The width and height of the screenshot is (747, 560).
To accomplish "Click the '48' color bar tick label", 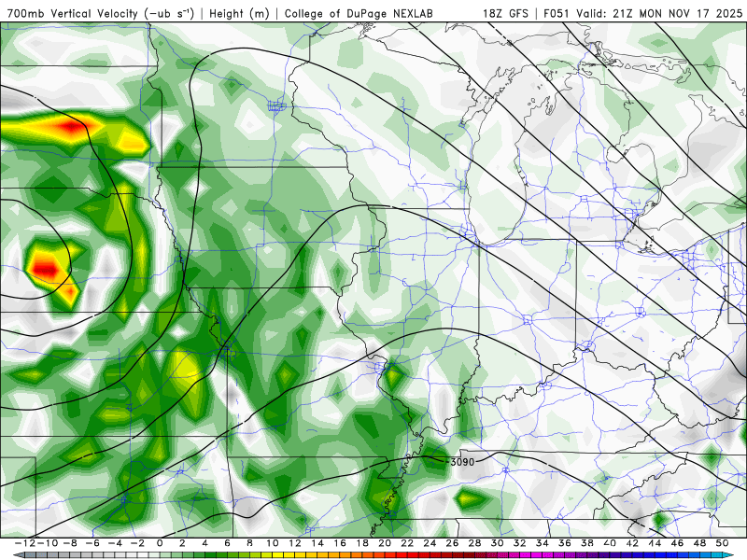I will [x=699, y=543].
